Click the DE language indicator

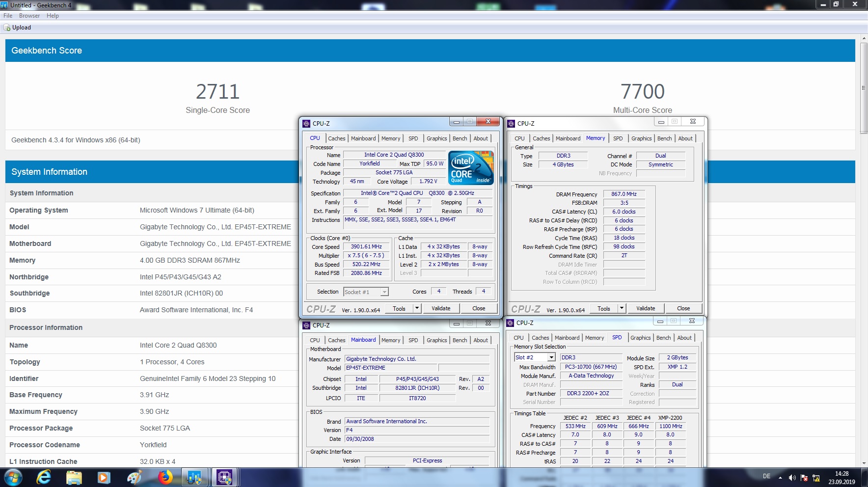point(766,476)
